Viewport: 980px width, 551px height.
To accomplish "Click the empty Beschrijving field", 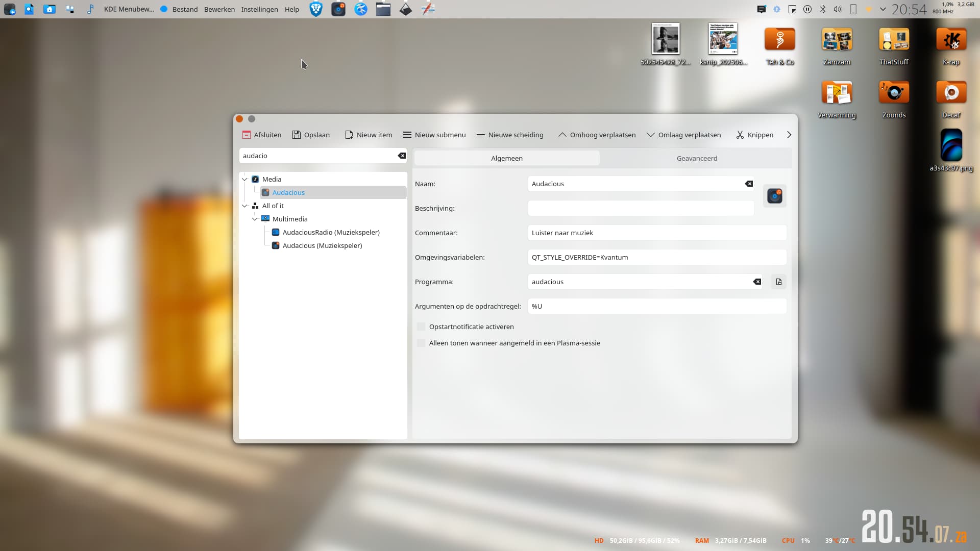I will [641, 208].
